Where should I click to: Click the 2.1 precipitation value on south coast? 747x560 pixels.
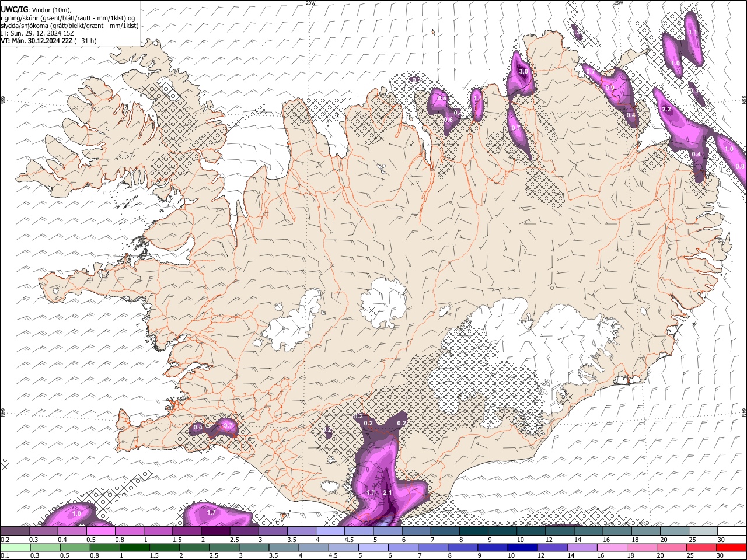point(388,492)
